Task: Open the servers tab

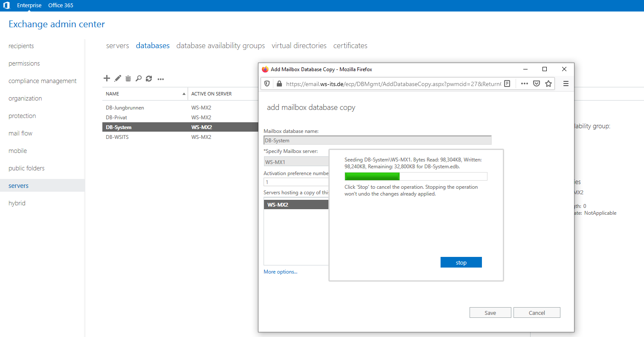Action: pyautogui.click(x=118, y=46)
